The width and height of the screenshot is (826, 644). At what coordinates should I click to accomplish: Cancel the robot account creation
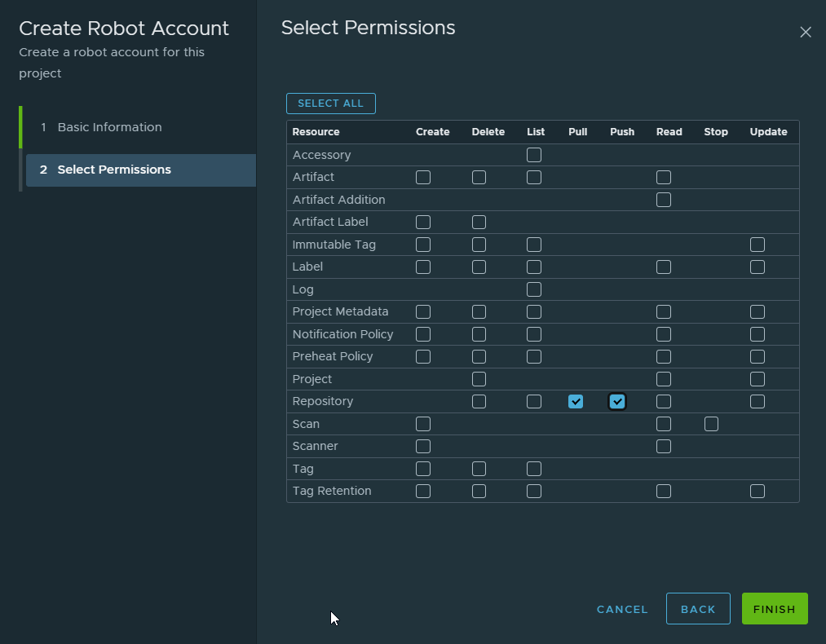[x=622, y=609]
